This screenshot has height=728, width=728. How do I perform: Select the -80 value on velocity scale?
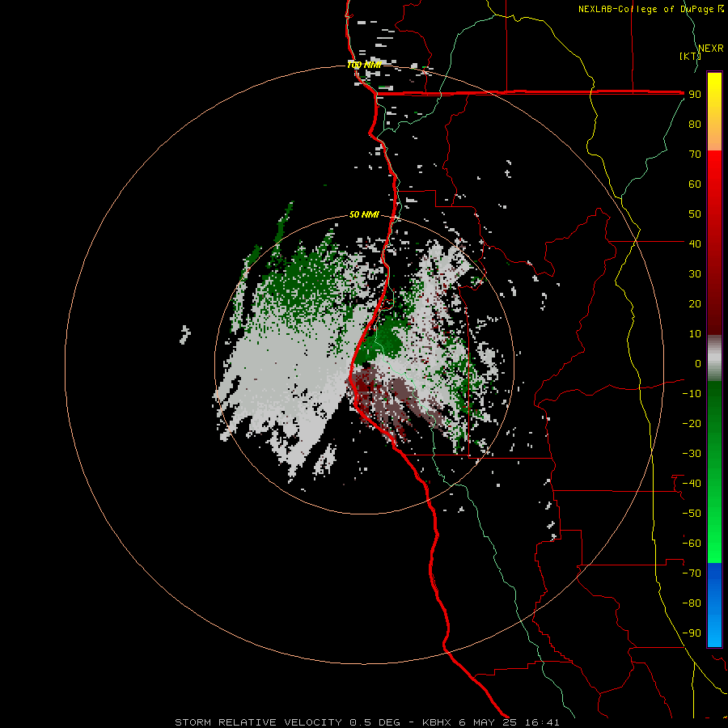tap(692, 603)
